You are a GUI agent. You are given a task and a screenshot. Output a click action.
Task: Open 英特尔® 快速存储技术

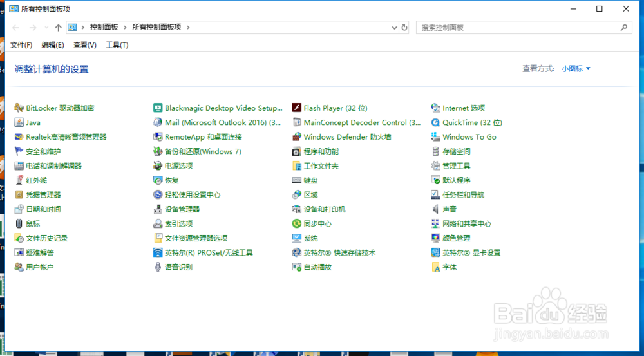click(x=339, y=252)
